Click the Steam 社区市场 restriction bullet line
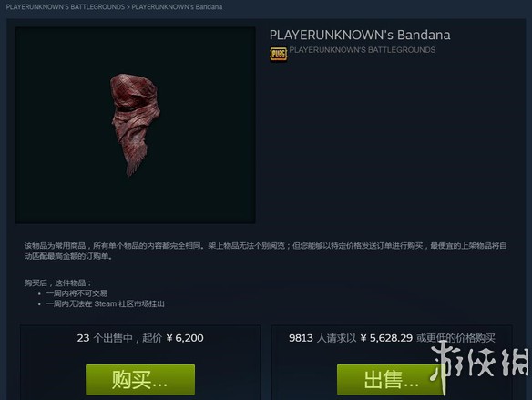Image resolution: width=532 pixels, height=400 pixels. tap(105, 303)
